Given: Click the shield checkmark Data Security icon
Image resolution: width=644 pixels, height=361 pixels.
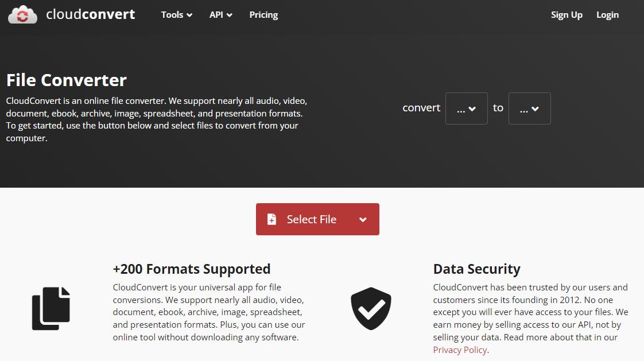Looking at the screenshot, I should point(371,308).
